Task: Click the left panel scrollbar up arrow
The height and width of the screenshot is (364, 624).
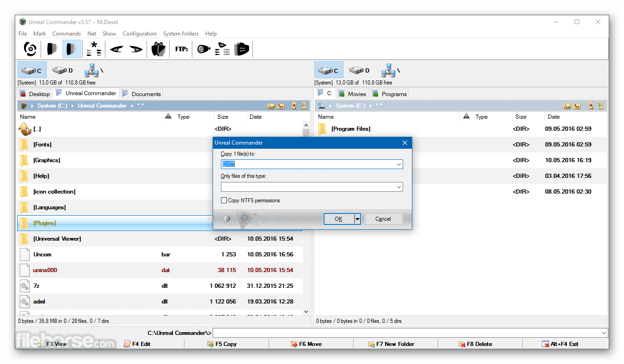Action: (306, 125)
